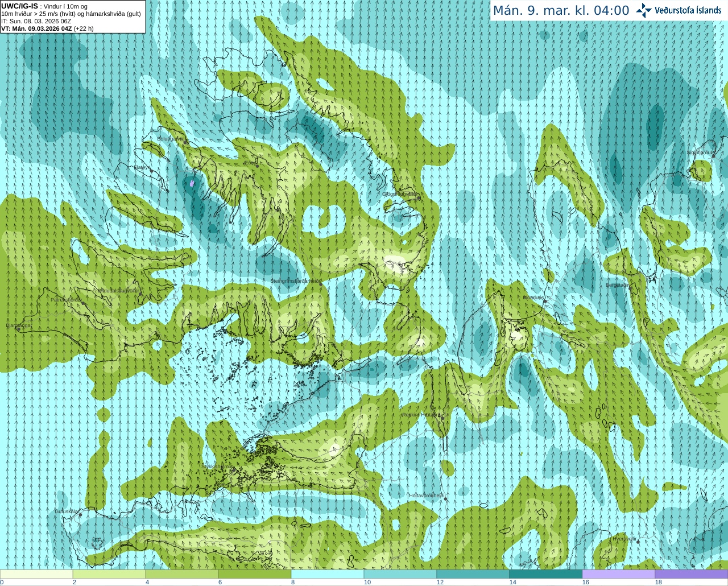
Task: Click the Mán. 9. mar. kl. 04:00 timestamp
Action: tap(561, 11)
